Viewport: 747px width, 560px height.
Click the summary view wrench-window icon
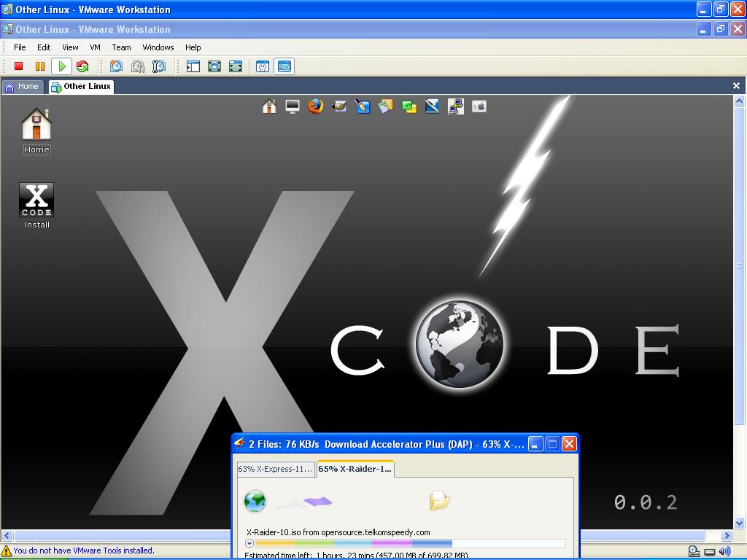[x=263, y=66]
